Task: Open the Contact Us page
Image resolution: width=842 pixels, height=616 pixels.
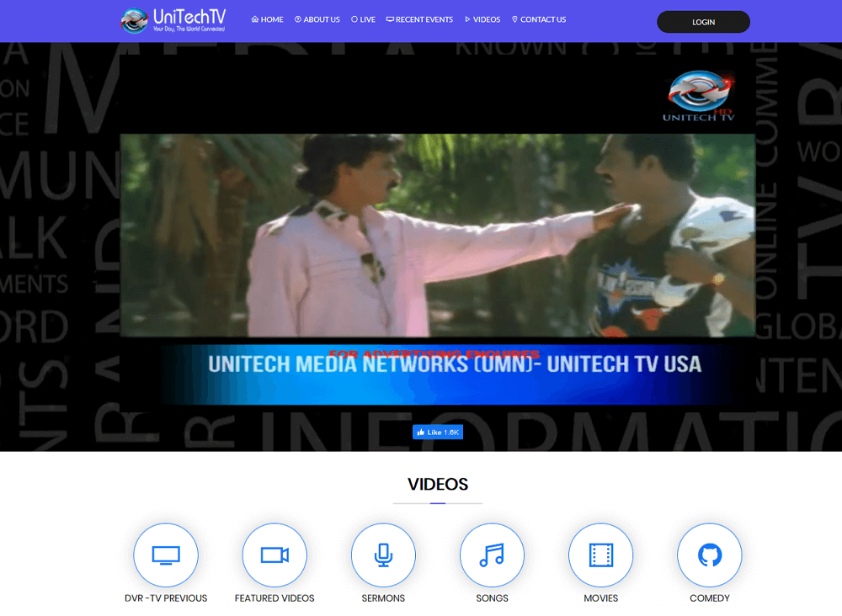Action: (x=539, y=19)
